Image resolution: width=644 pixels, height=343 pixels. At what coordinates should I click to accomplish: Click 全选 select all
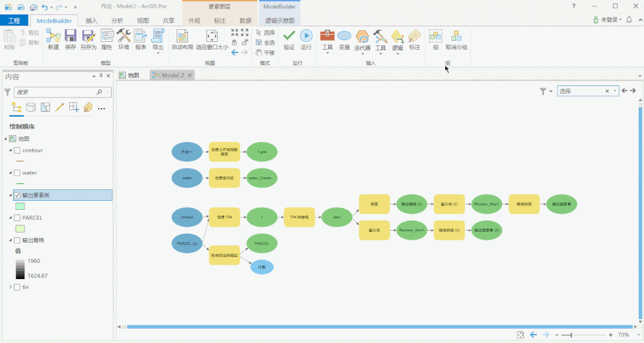[266, 42]
